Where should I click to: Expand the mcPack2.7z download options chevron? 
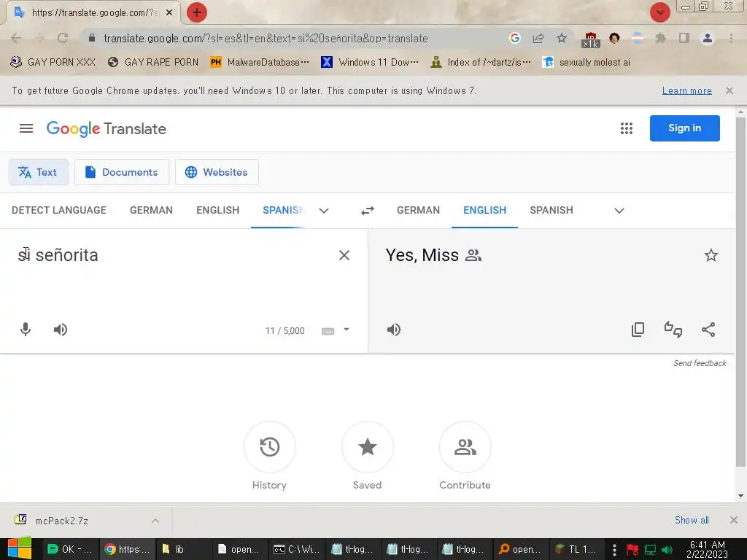pyautogui.click(x=155, y=521)
